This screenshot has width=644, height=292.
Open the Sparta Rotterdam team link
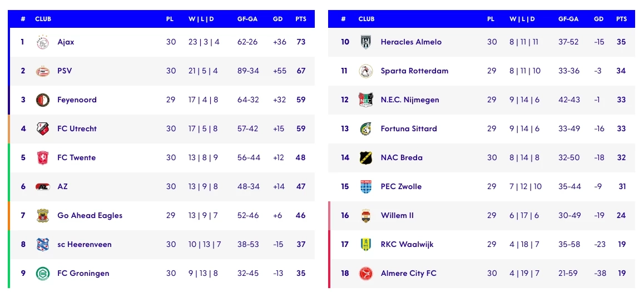(414, 71)
